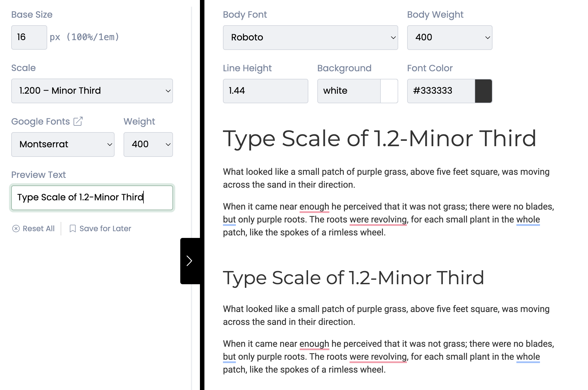Click the Font Color #333333 text field
This screenshot has width=588, height=390.
pos(441,91)
